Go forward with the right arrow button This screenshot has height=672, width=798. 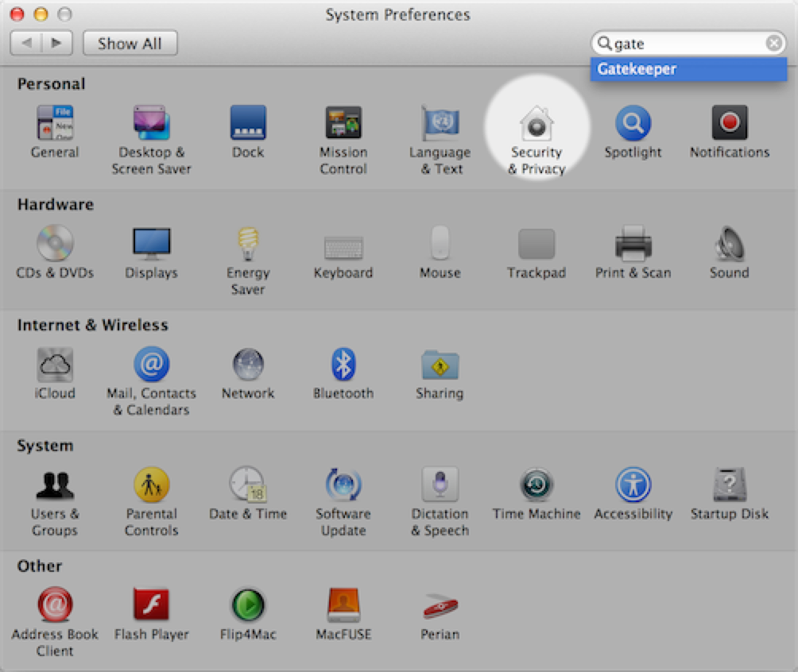point(56,44)
